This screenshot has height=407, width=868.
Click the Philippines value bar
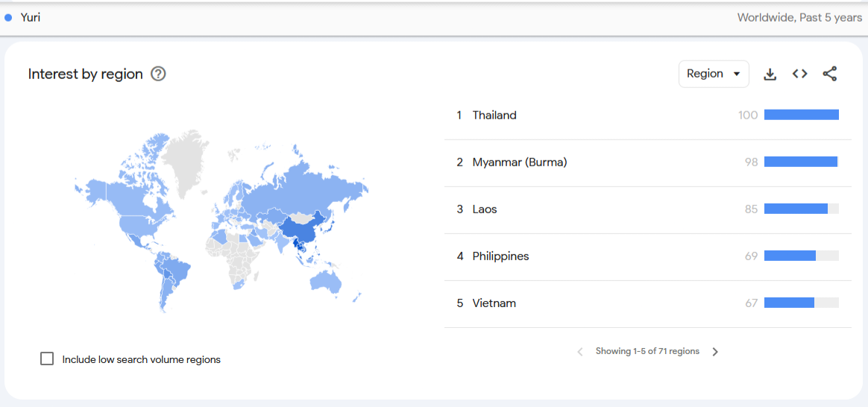tap(802, 256)
